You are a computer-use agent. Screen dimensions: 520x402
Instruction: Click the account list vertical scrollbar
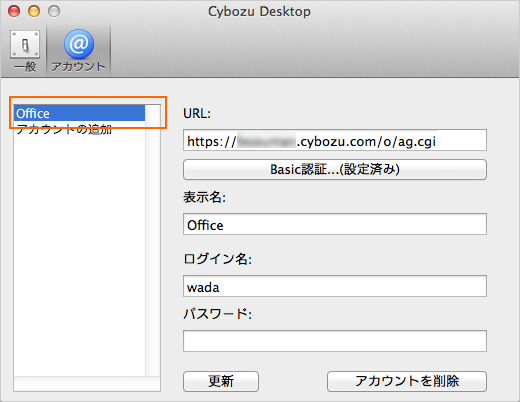click(153, 240)
